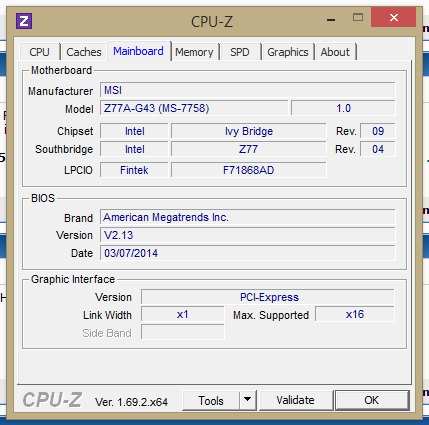Close the CPU-Z window
This screenshot has width=429, height=425.
tap(394, 17)
